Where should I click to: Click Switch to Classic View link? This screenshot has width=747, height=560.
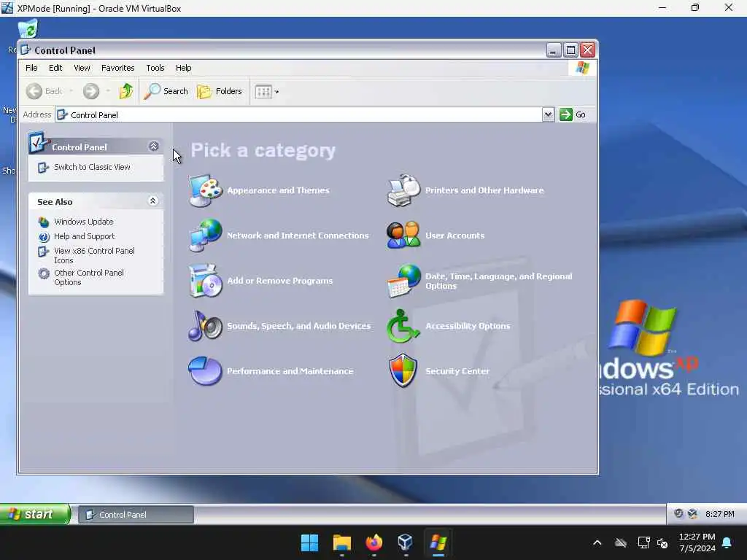pyautogui.click(x=92, y=167)
